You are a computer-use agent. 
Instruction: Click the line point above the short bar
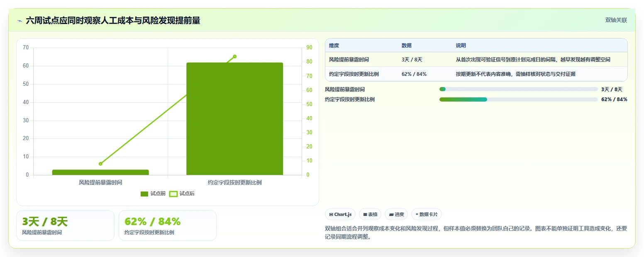100,164
